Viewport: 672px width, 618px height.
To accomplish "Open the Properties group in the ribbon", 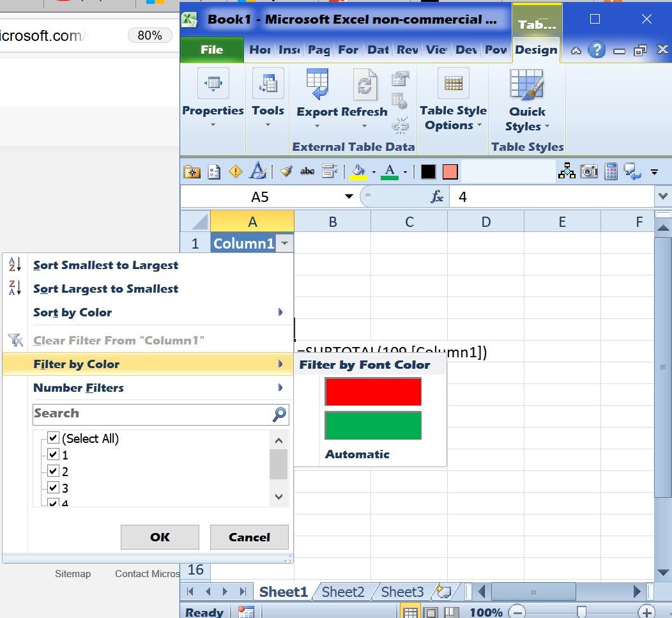I will (x=213, y=98).
